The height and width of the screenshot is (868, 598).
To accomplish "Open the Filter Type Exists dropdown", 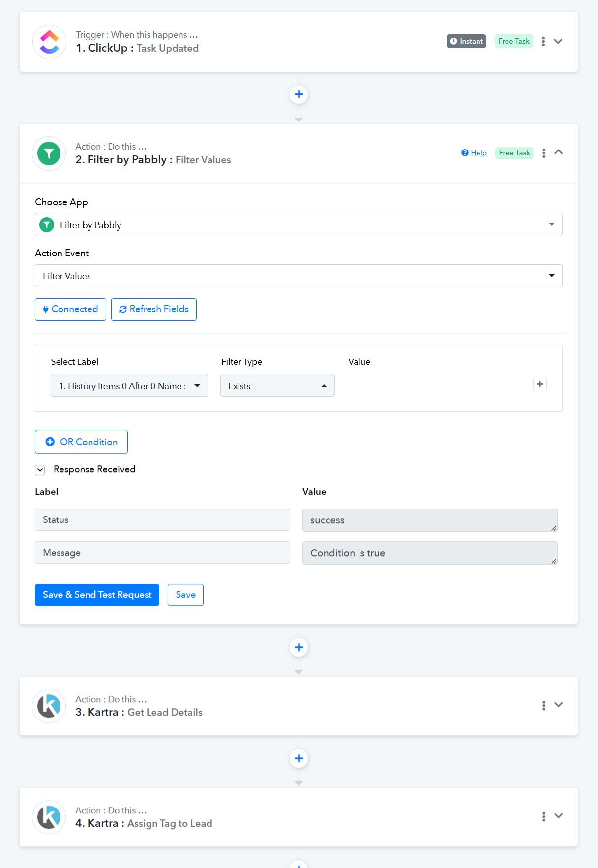I will [x=277, y=386].
